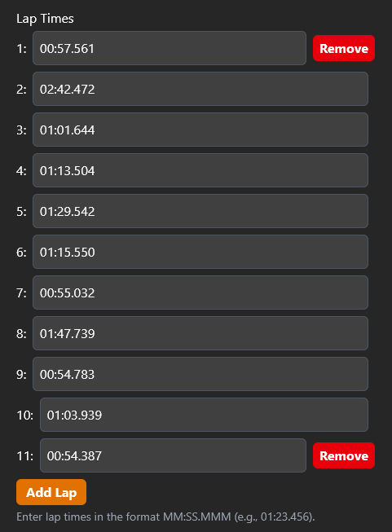Select the lap 6 time 01:15.550
Image resolution: width=392 pixels, height=532 pixels.
(x=200, y=252)
